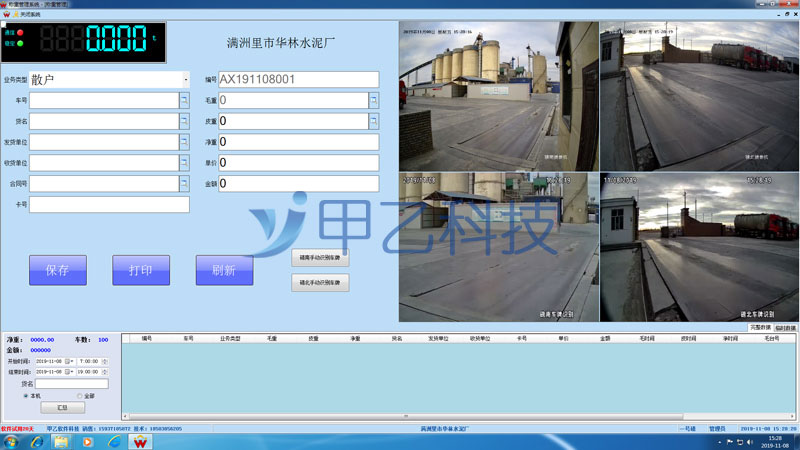The height and width of the screenshot is (450, 800).
Task: Open the 开始时间 date picker dropdown
Action: point(70,361)
